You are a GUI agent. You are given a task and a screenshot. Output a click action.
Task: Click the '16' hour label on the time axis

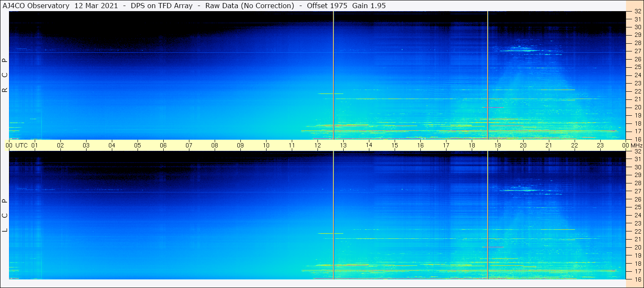coord(420,145)
